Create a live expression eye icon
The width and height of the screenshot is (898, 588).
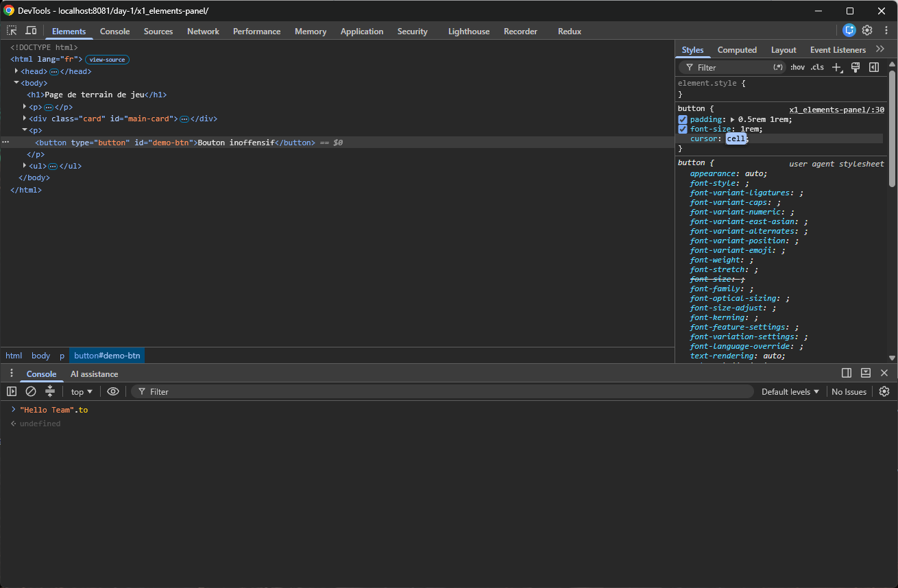[113, 391]
